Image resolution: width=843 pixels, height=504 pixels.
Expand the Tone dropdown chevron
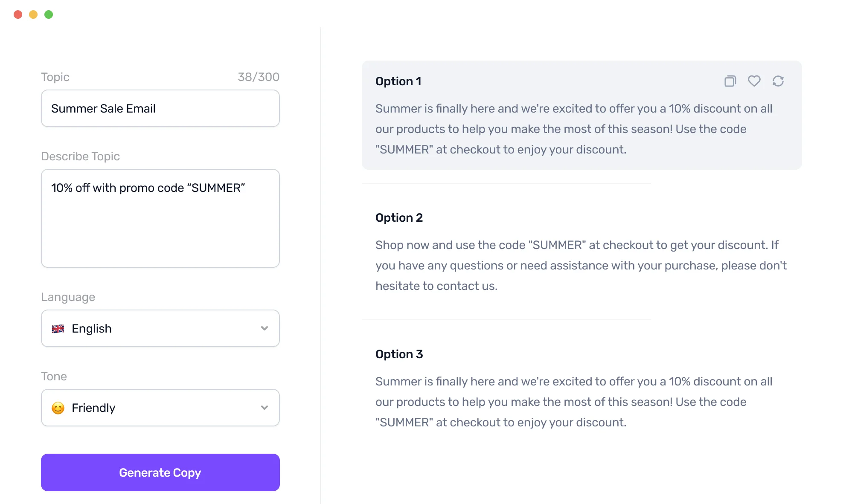[x=265, y=408]
